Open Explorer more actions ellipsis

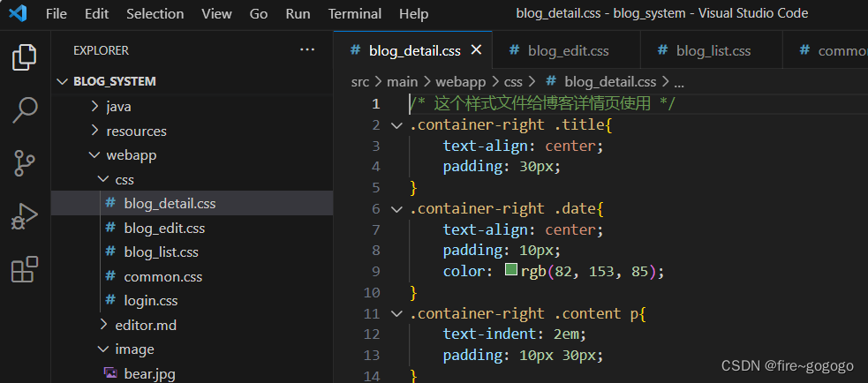pyautogui.click(x=307, y=50)
